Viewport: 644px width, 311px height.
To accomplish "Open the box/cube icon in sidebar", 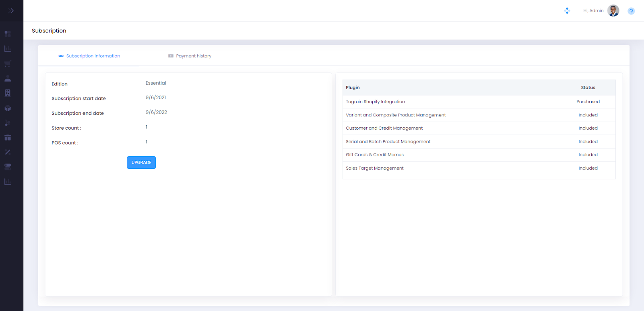I will click(x=8, y=108).
